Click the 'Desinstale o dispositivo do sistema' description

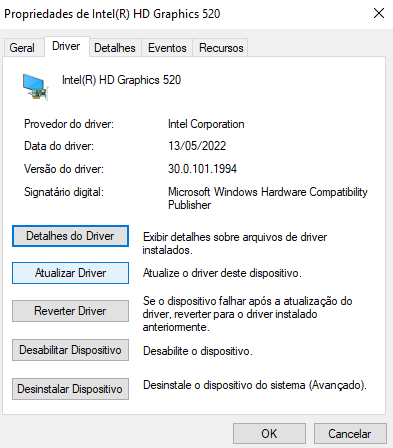coord(255,385)
